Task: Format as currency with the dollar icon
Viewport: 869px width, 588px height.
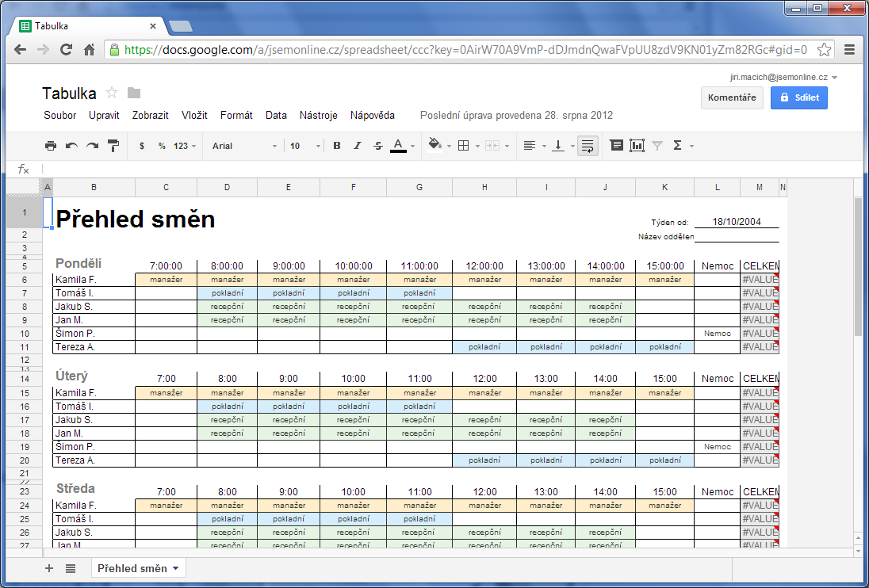Action: 142,146
